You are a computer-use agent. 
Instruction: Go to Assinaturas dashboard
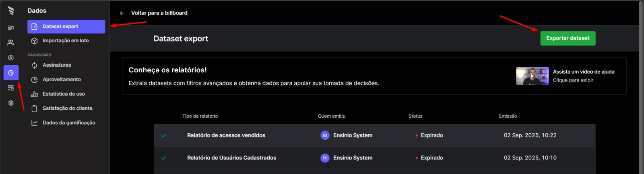pyautogui.click(x=57, y=65)
